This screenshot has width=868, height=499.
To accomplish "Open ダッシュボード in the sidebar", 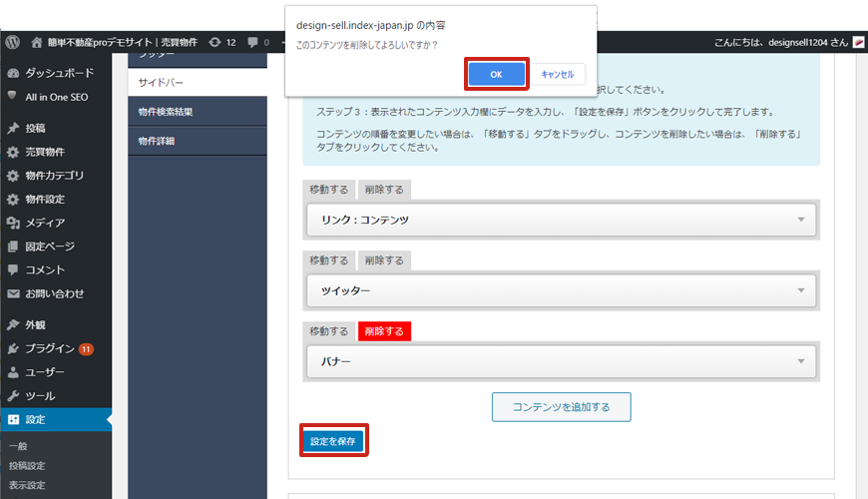I will coord(59,73).
